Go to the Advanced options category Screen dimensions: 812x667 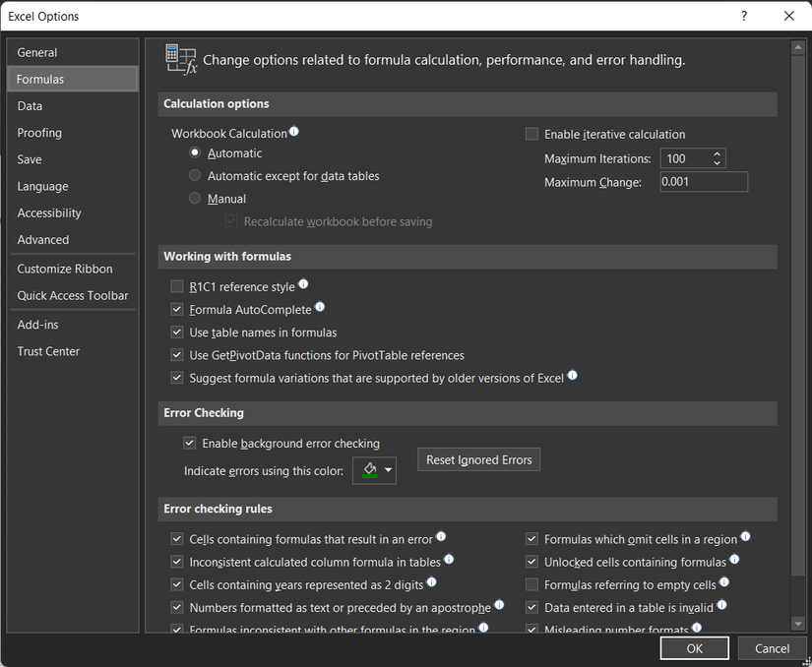click(x=73, y=240)
